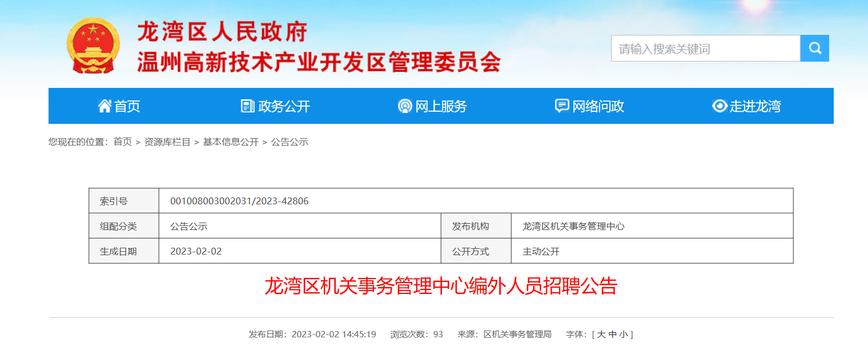The height and width of the screenshot is (355, 868).
Task: Click the chat bubble icon beside 网络问政
Action: coord(562,106)
